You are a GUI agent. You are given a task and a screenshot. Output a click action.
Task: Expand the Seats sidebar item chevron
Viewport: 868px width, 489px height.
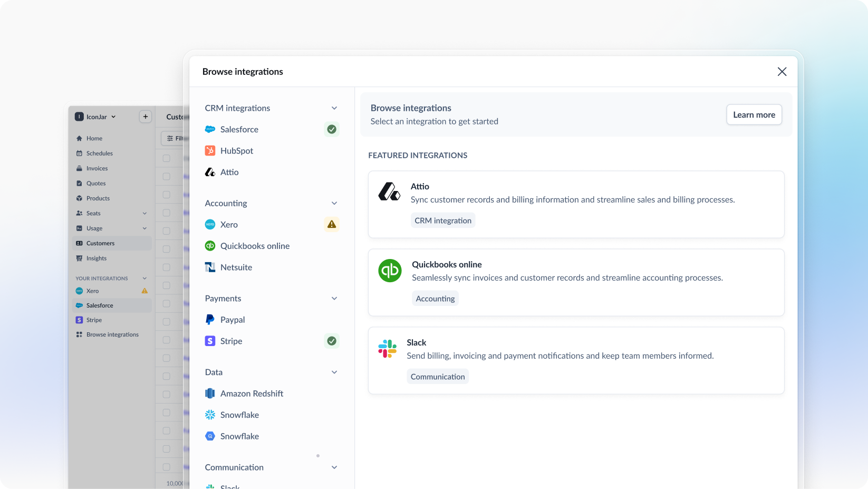144,213
